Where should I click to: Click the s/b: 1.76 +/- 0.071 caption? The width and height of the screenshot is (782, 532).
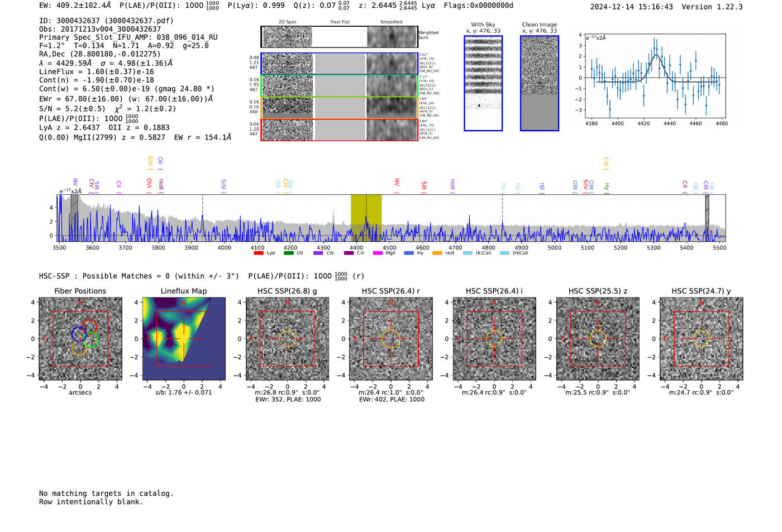coord(184,392)
